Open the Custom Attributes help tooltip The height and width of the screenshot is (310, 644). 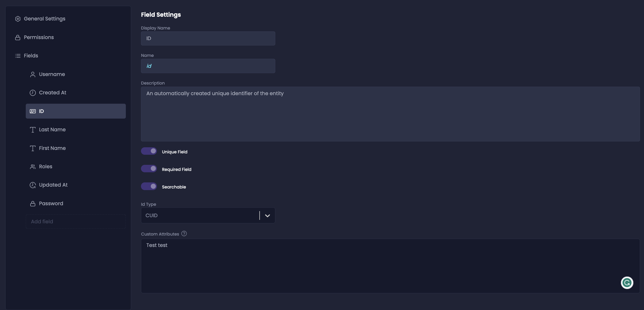click(x=184, y=233)
